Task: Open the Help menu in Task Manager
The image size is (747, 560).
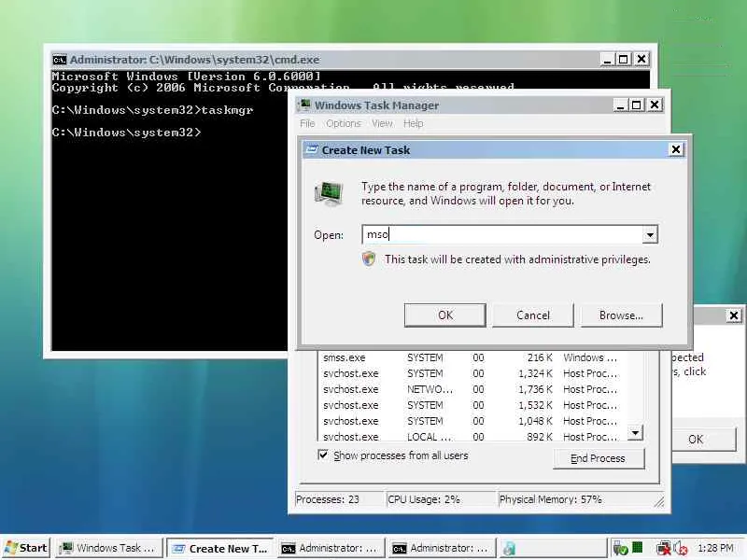Action: [x=413, y=123]
